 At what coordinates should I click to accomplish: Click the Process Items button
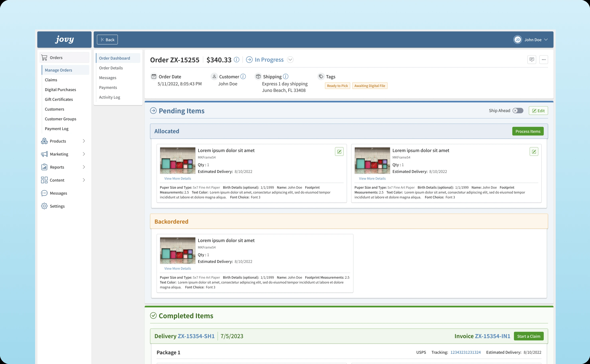(x=528, y=131)
